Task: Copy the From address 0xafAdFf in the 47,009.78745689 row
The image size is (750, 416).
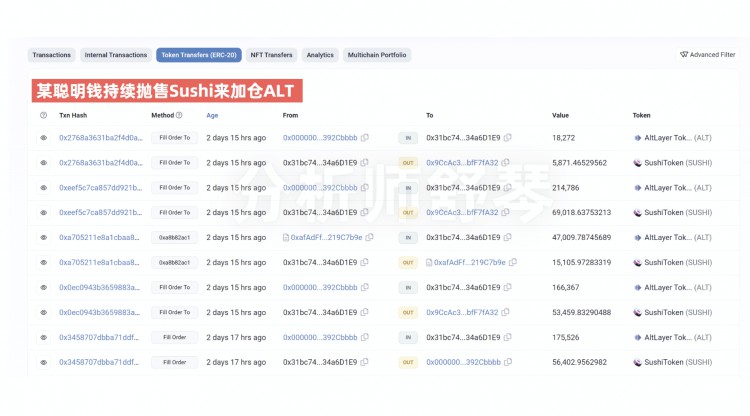Action: (x=369, y=237)
